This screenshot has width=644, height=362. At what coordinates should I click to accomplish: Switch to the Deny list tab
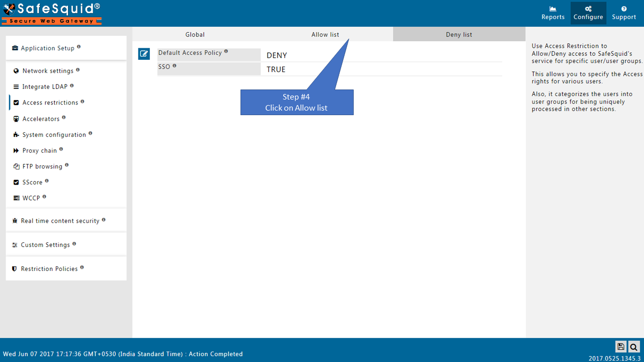[459, 35]
